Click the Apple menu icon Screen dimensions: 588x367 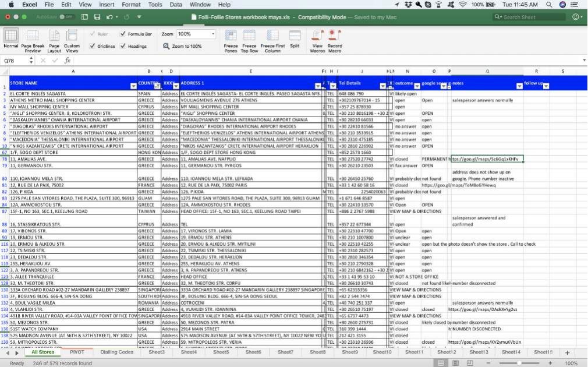[11, 5]
